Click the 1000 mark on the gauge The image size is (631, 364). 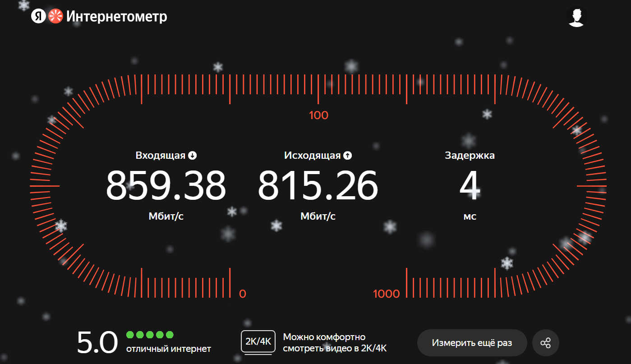pyautogui.click(x=387, y=294)
